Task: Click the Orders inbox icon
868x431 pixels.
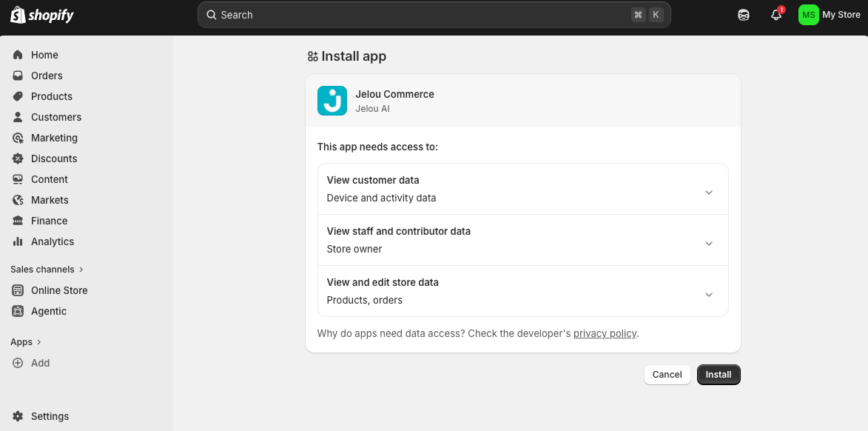Action: click(18, 76)
